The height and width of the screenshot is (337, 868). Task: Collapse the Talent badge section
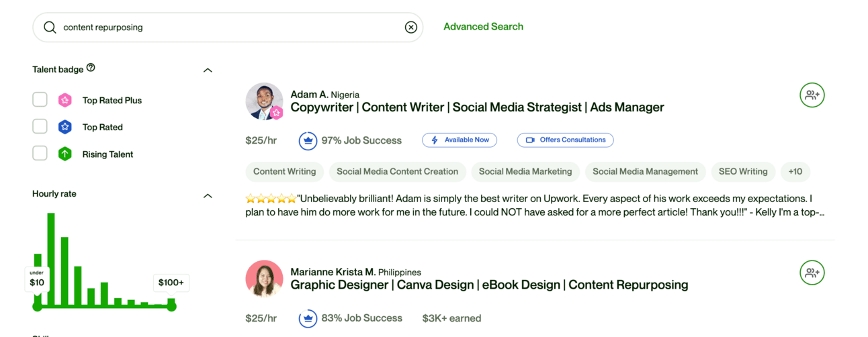208,70
